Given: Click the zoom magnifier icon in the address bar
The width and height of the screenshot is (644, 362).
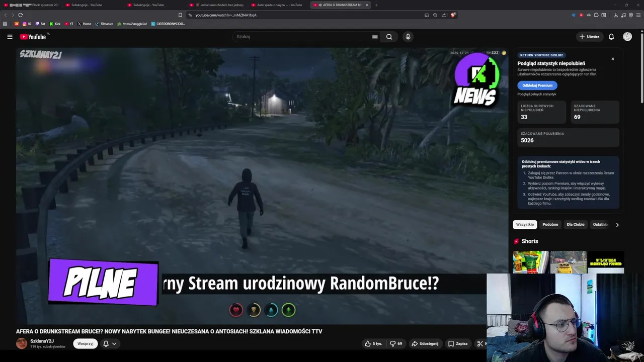Looking at the screenshot, I should [x=435, y=15].
